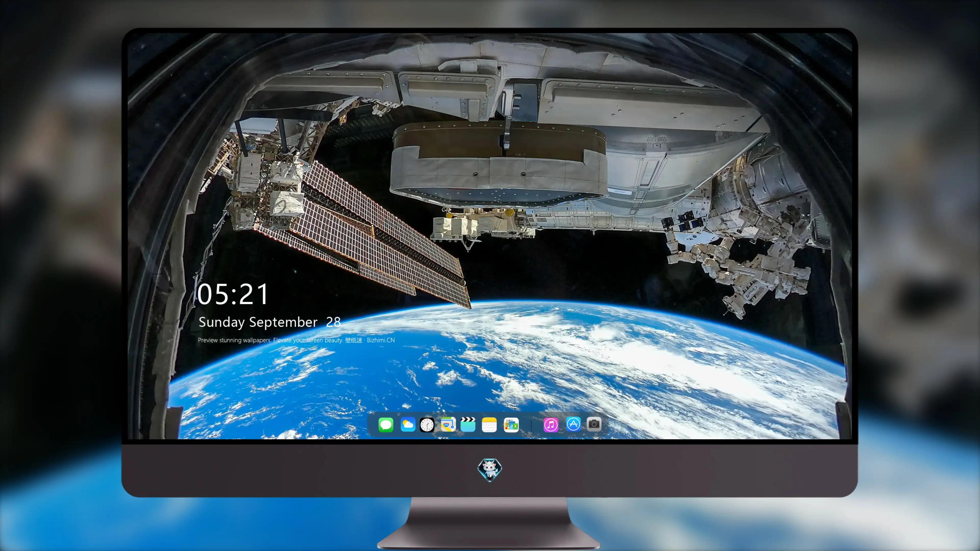The height and width of the screenshot is (551, 980).
Task: Open the Camera app in the dock
Action: click(594, 424)
